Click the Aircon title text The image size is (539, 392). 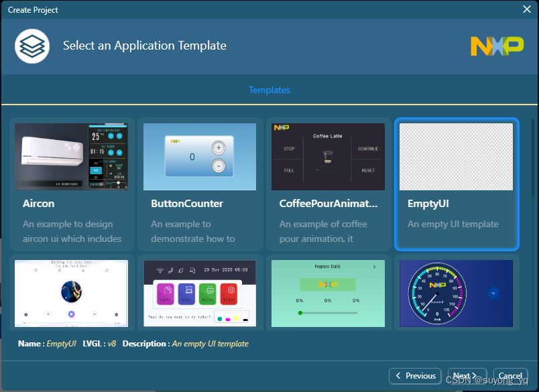coord(38,204)
